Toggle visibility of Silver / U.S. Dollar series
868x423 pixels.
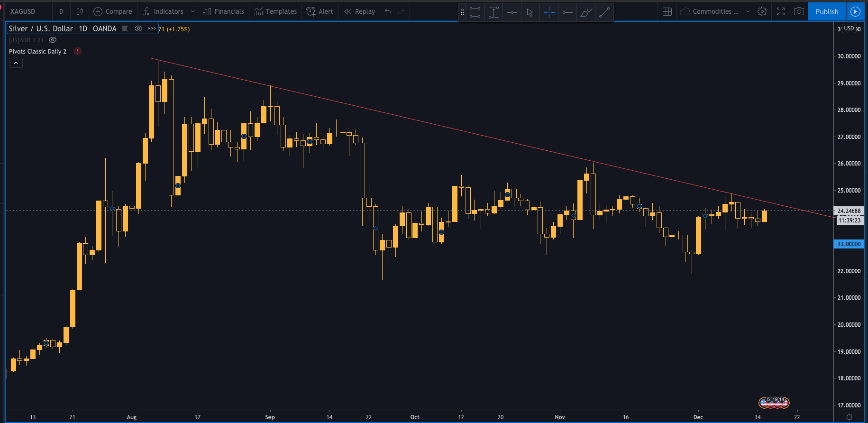(138, 28)
